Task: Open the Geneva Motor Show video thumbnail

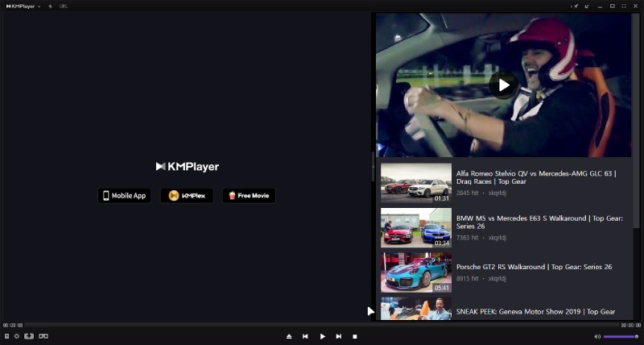Action: click(415, 309)
